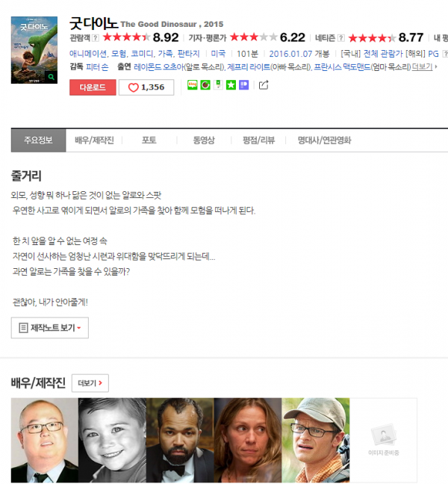This screenshot has width=448, height=484.
Task: Open the 포토 tab
Action: coord(149,140)
